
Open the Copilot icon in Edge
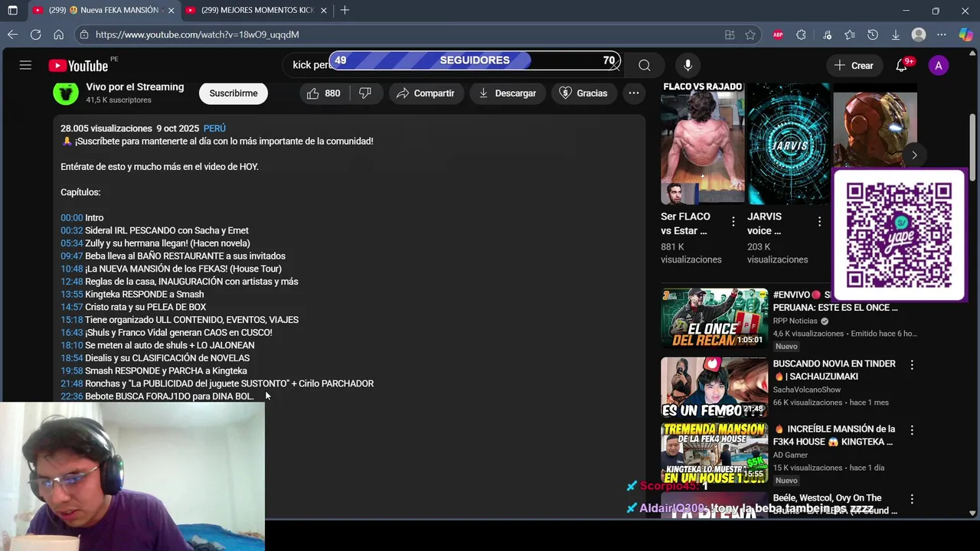(965, 34)
